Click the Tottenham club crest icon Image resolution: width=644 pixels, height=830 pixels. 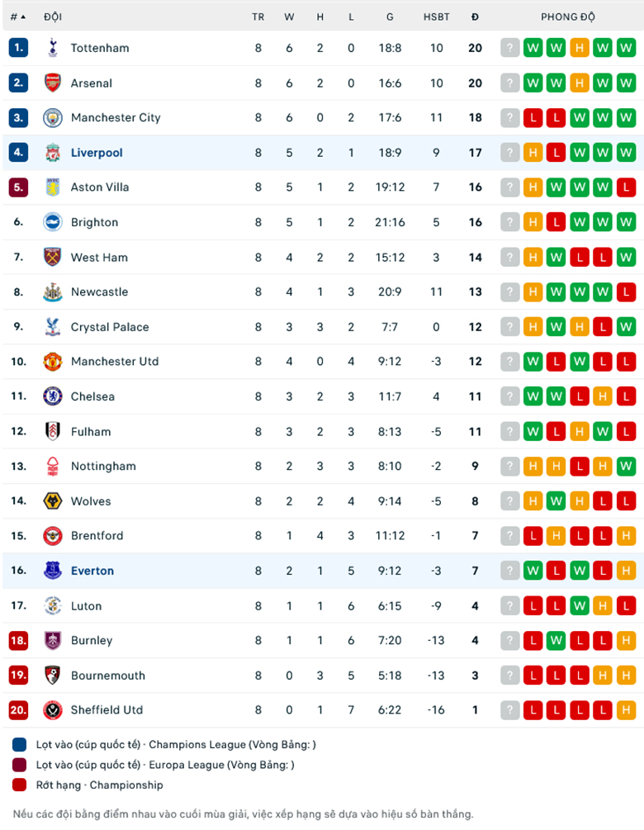53,48
